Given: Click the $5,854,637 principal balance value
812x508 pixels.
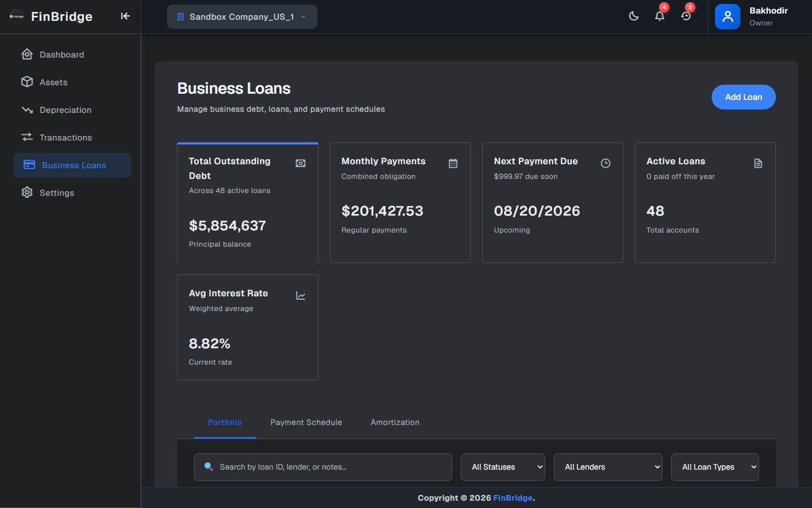Looking at the screenshot, I should 227,226.
